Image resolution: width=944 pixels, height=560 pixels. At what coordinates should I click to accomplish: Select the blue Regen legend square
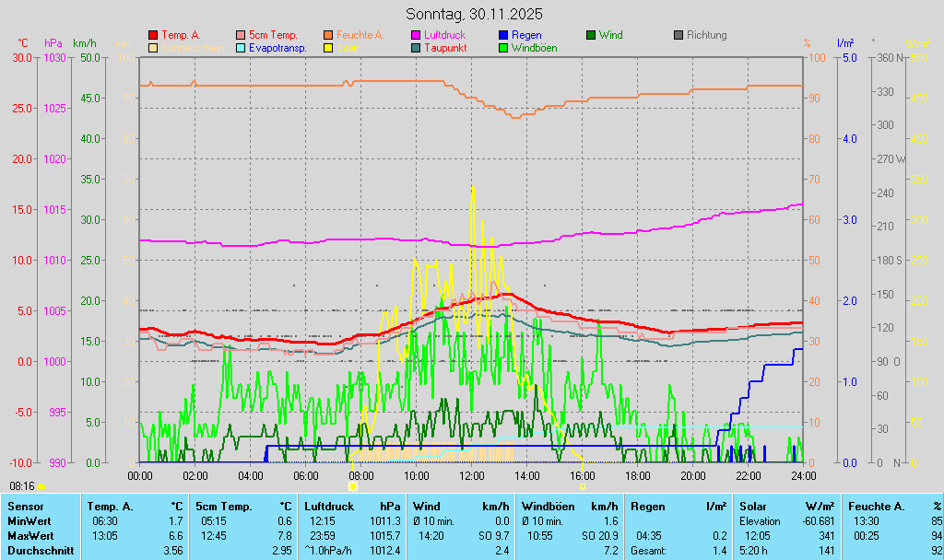503,35
